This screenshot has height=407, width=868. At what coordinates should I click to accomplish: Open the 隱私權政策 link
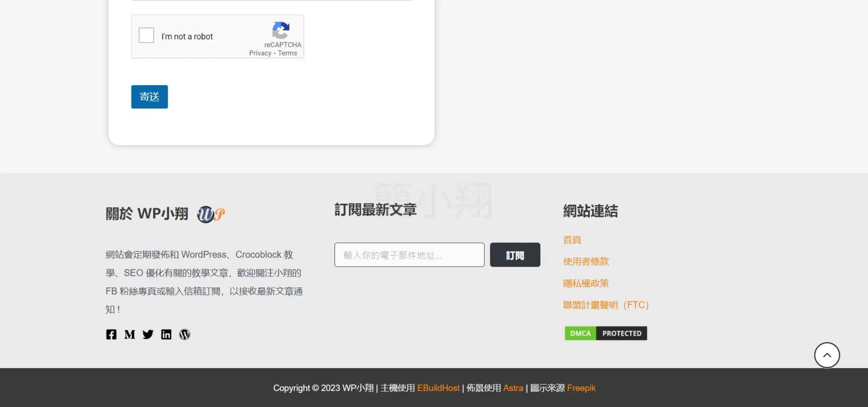tap(586, 283)
